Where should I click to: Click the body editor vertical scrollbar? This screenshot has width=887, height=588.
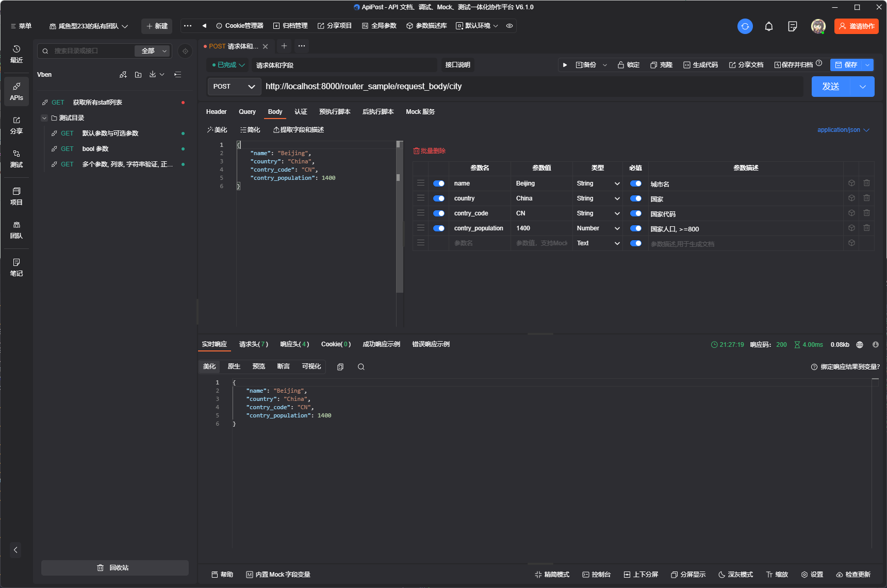pos(399,216)
